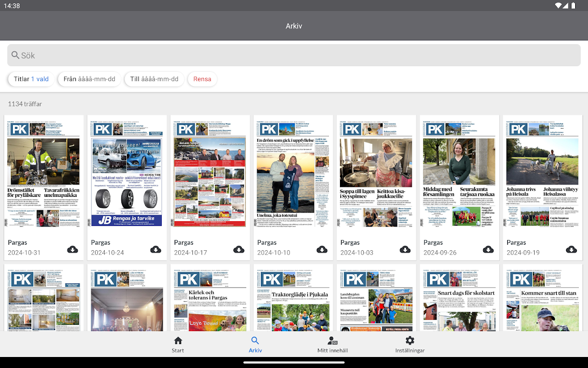Check the battery status icon
588x368 pixels.
pos(573,6)
